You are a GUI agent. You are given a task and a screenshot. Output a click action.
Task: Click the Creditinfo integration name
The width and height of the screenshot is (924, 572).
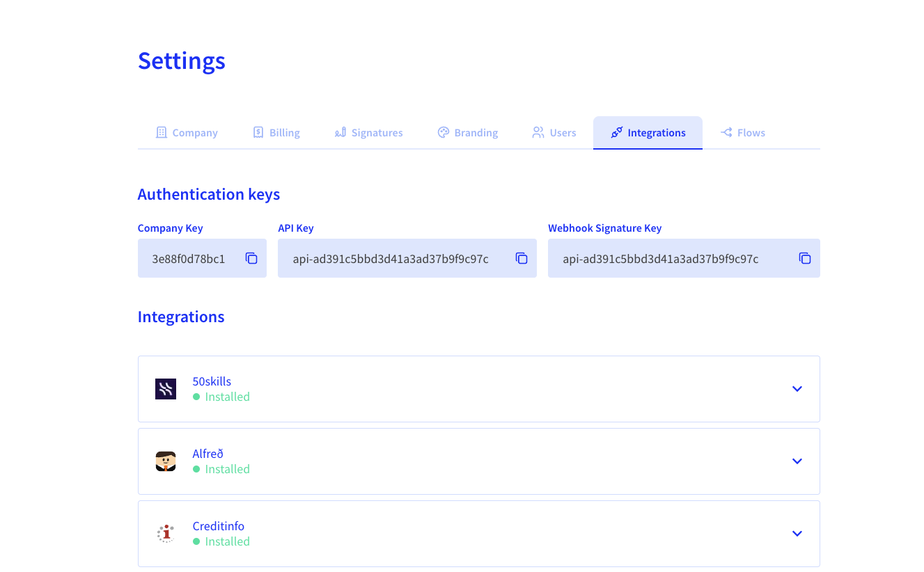coord(219,526)
